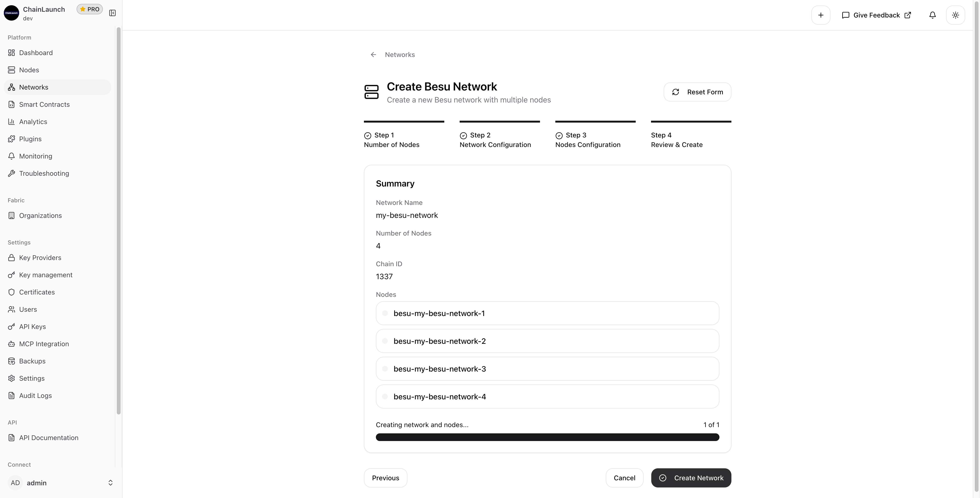
Task: Click the Analytics chart icon
Action: [11, 121]
